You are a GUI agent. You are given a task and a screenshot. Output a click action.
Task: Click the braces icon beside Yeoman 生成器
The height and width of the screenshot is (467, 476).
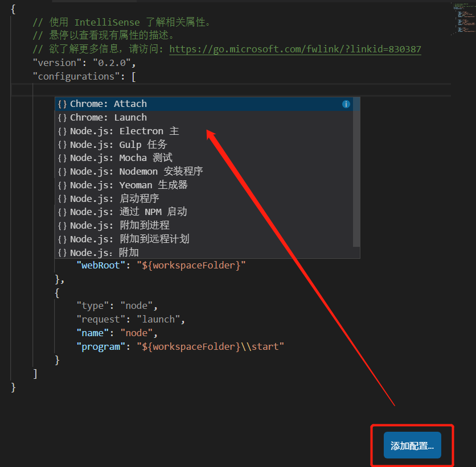click(x=62, y=185)
